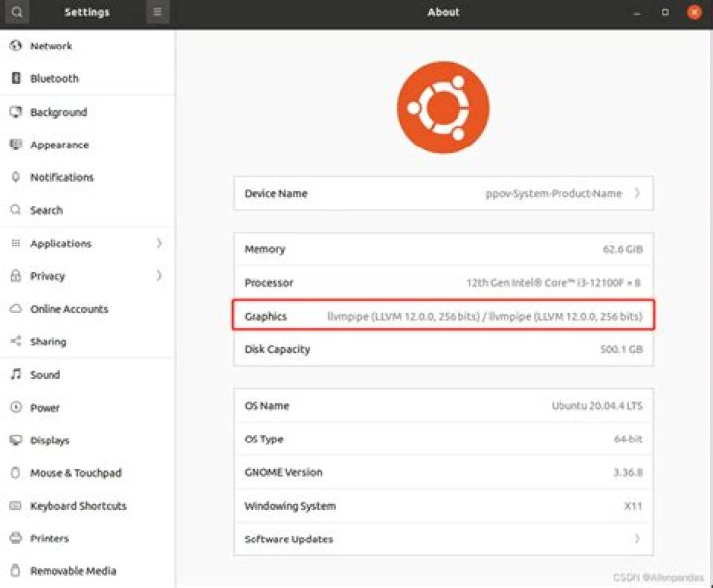Screen dimensions: 713x588
Task: Click the Printers icon in sidebar
Action: pos(15,539)
